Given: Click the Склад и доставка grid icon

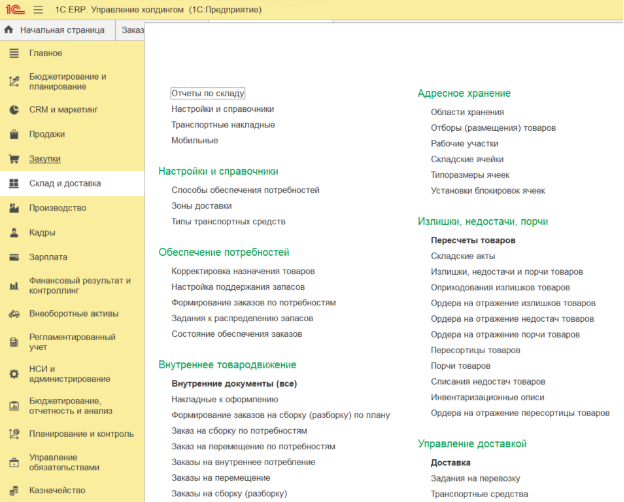Looking at the screenshot, I should 14,183.
